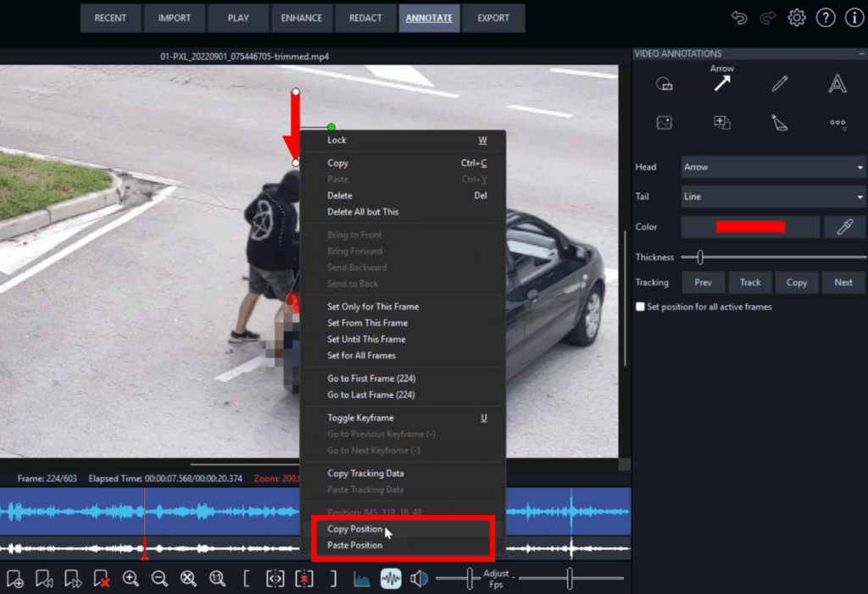This screenshot has width=868, height=594.
Task: Enable Set position for all active frames
Action: (641, 307)
